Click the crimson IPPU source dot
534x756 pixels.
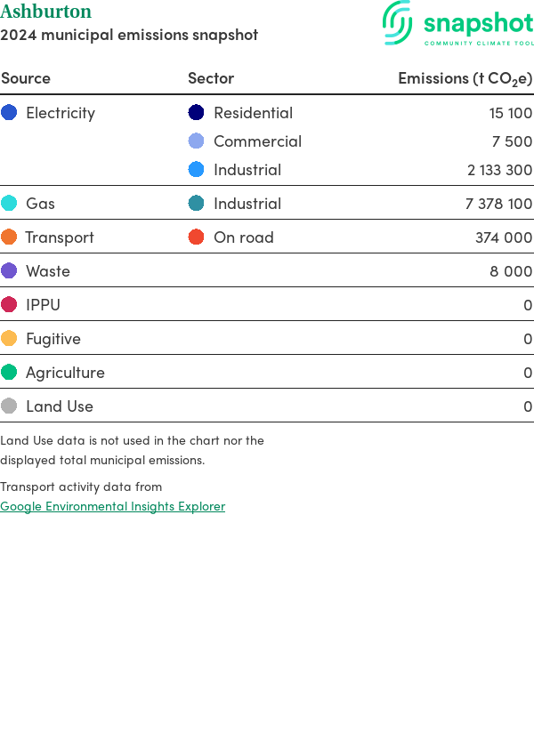click(9, 304)
